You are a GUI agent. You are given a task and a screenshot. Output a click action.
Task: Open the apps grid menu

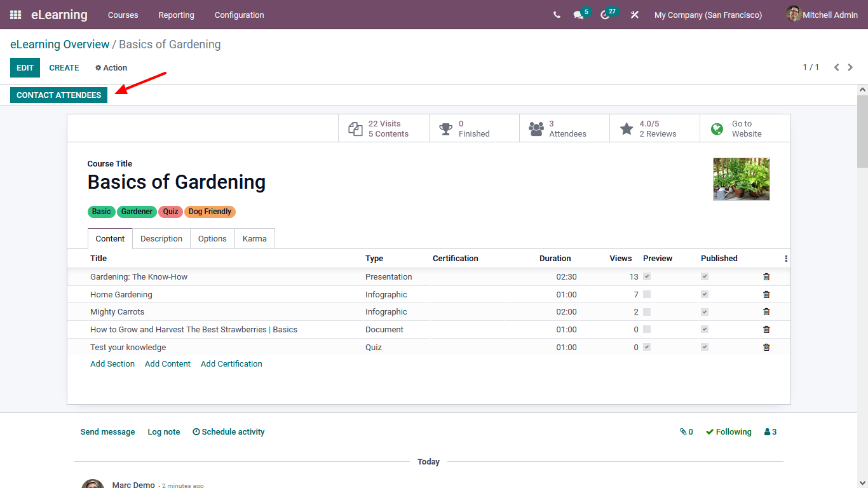pyautogui.click(x=15, y=15)
